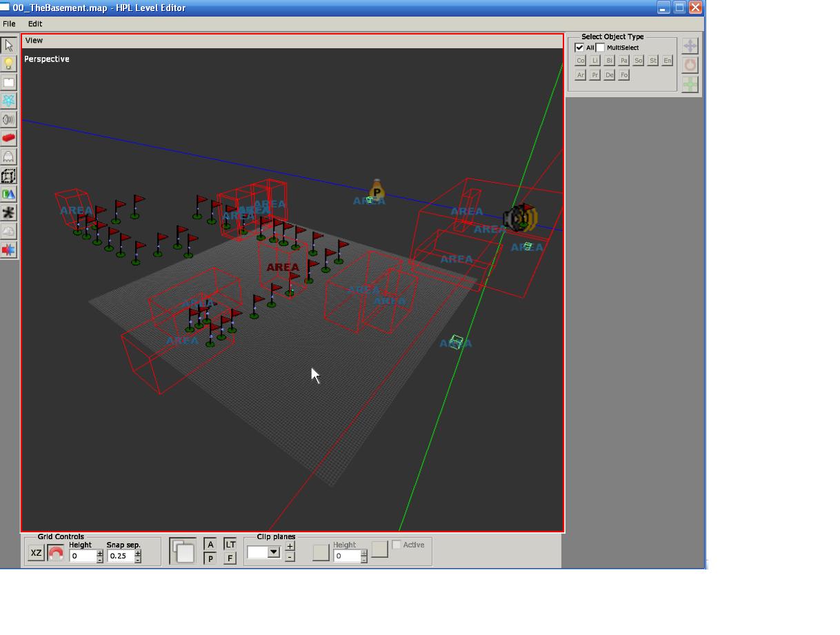Image resolution: width=840 pixels, height=635 pixels.
Task: Uncheck the All object type checkbox
Action: 579,48
